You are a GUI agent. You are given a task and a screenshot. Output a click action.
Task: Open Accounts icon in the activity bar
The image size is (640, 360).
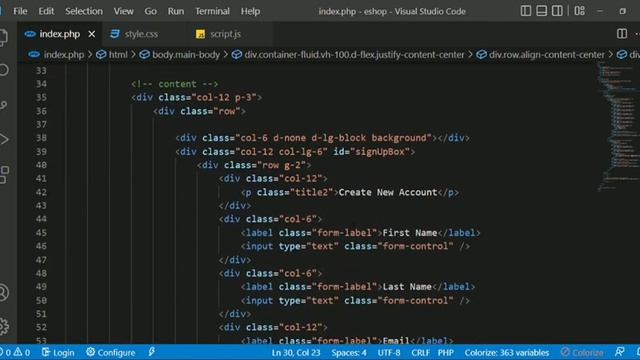pos(3,293)
